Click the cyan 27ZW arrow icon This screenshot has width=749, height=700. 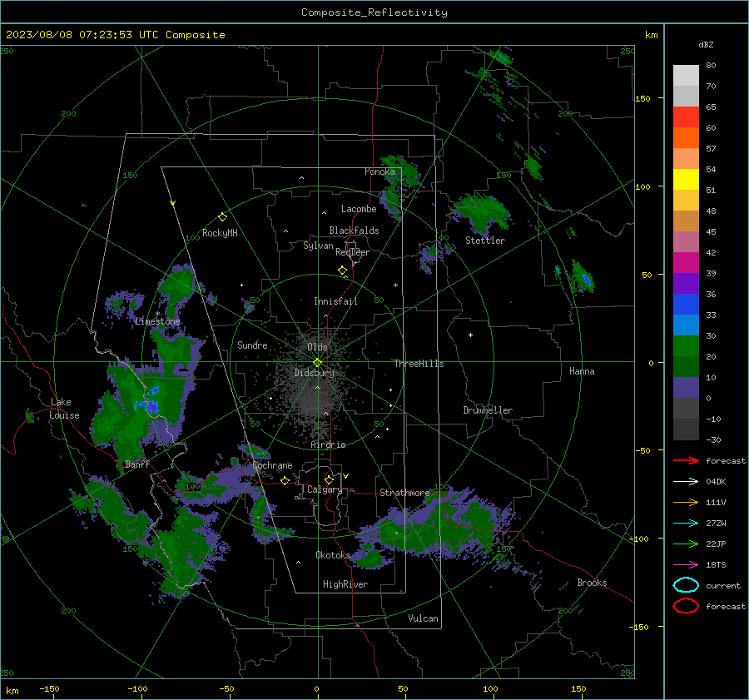[686, 524]
